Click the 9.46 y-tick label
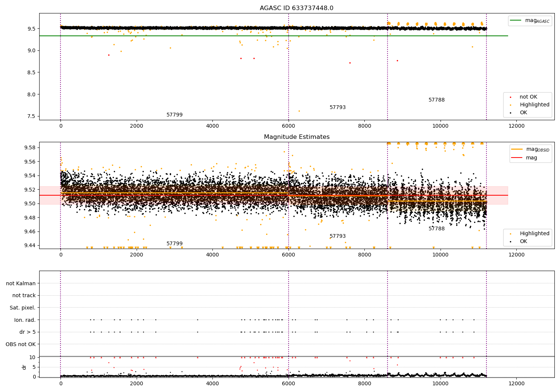The height and width of the screenshot is (392, 560). (29, 232)
